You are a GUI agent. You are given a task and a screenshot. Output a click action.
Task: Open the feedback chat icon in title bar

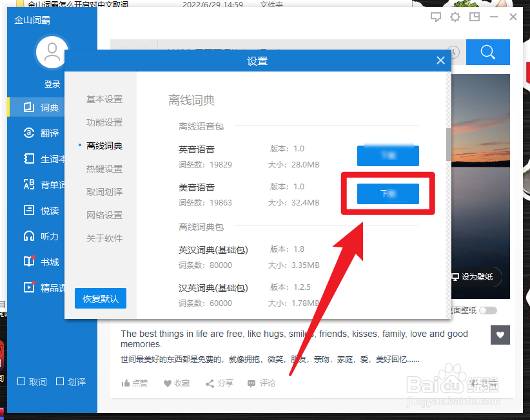pyautogui.click(x=436, y=17)
